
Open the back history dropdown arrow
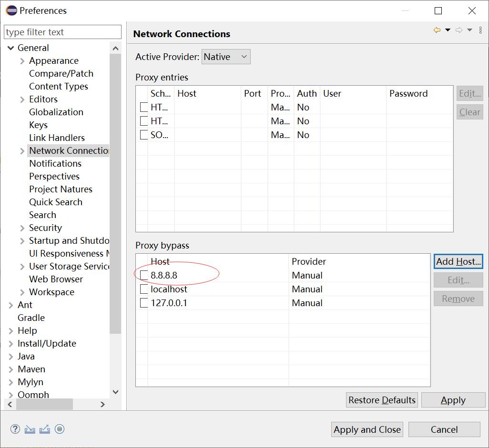tap(448, 30)
